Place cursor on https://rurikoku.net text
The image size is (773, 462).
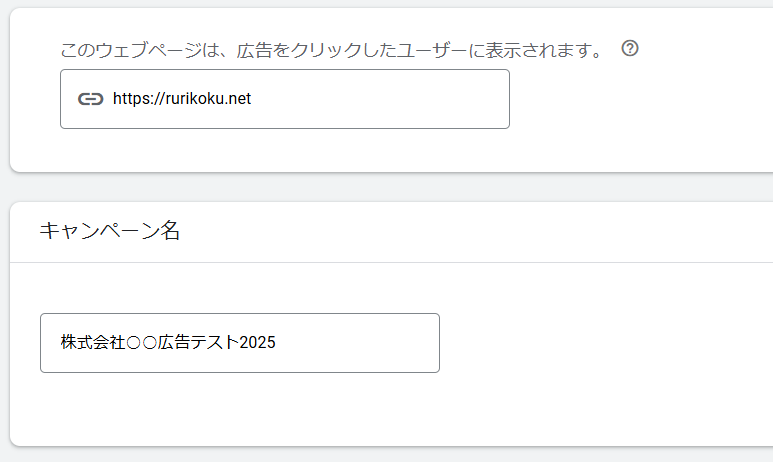(x=182, y=99)
